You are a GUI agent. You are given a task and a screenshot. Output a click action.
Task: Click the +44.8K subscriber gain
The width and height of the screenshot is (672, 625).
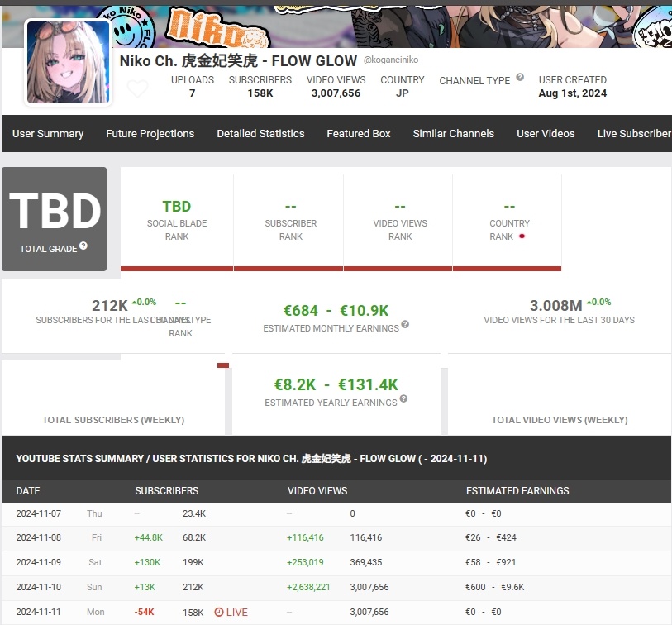(x=148, y=537)
